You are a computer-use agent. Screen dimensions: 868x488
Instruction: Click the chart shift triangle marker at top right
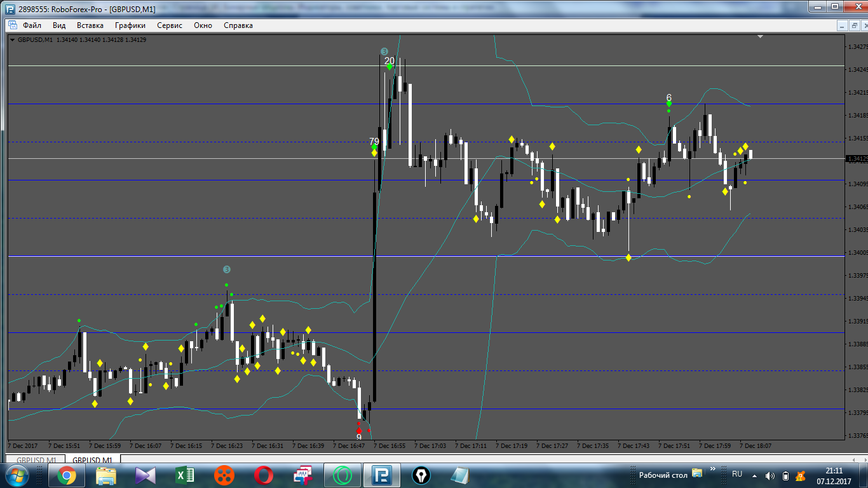tap(760, 37)
